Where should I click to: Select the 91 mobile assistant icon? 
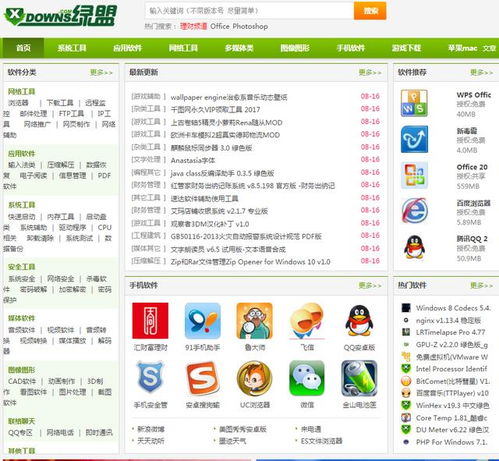tap(202, 320)
